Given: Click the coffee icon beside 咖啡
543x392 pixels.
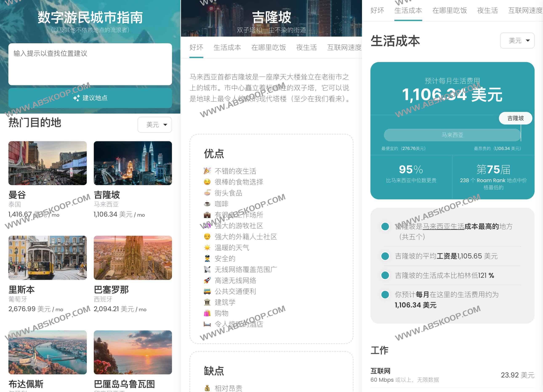Looking at the screenshot, I should pos(207,204).
